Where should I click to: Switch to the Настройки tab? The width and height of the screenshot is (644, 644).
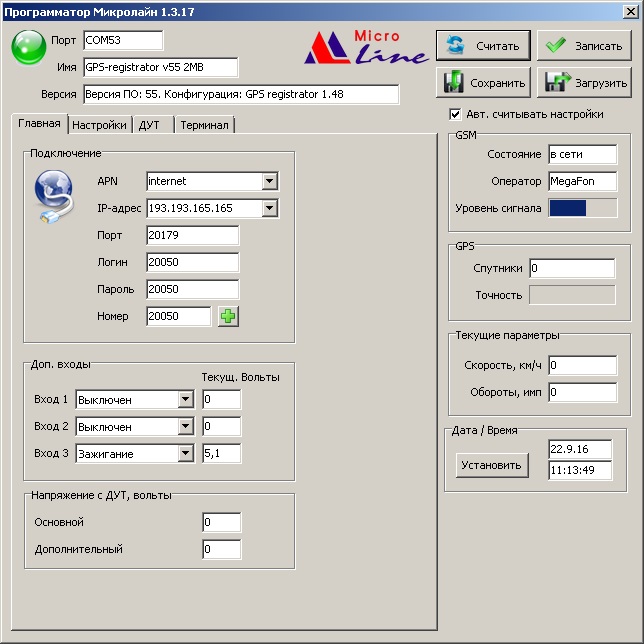click(x=99, y=125)
